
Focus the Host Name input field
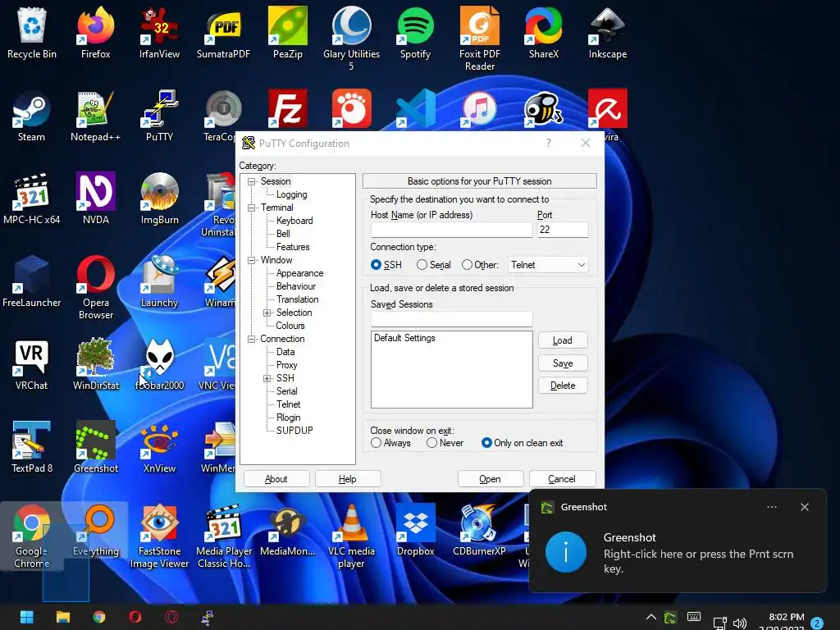tap(451, 230)
